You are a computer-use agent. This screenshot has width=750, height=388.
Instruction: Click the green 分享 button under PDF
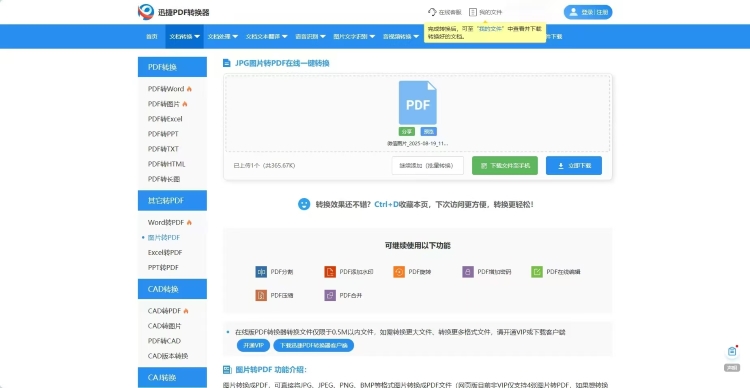click(407, 132)
